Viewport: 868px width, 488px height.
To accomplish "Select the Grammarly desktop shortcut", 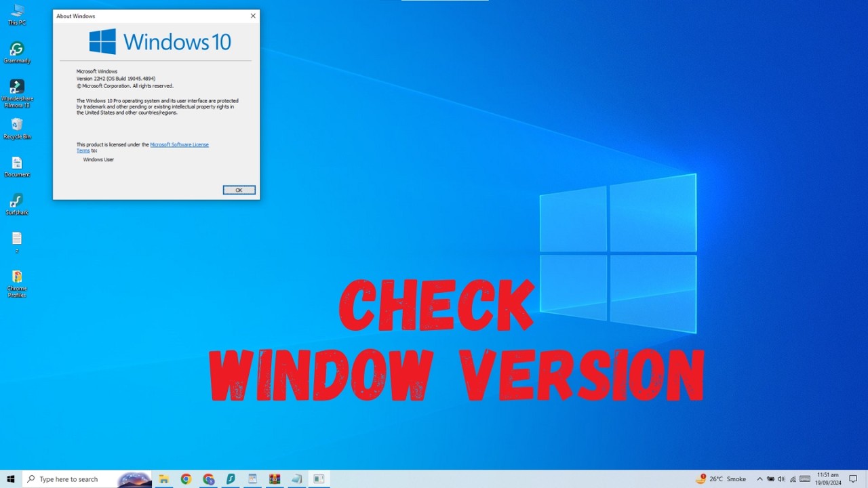I will 17,53.
